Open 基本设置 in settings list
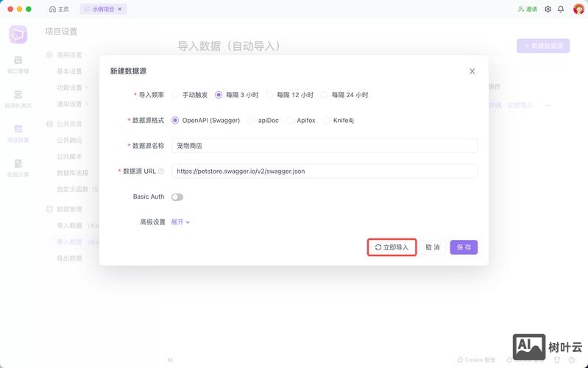 [69, 71]
